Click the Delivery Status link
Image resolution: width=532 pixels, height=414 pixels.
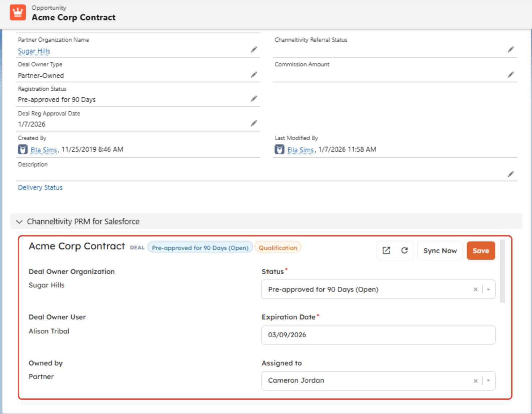coord(40,187)
